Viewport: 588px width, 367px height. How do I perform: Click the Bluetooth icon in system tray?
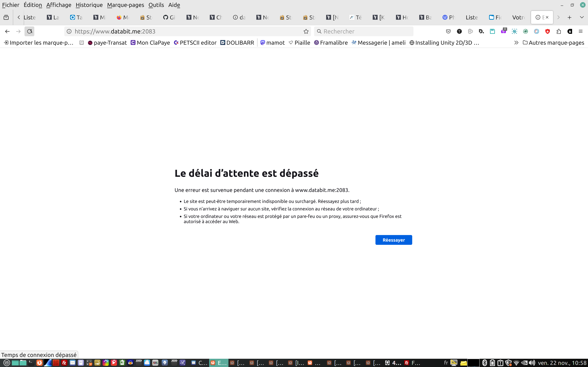pos(484,363)
